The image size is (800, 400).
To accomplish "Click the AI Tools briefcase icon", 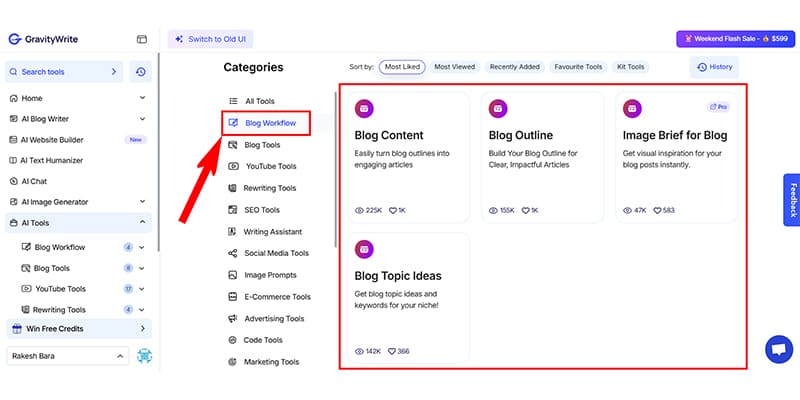I will (x=14, y=223).
